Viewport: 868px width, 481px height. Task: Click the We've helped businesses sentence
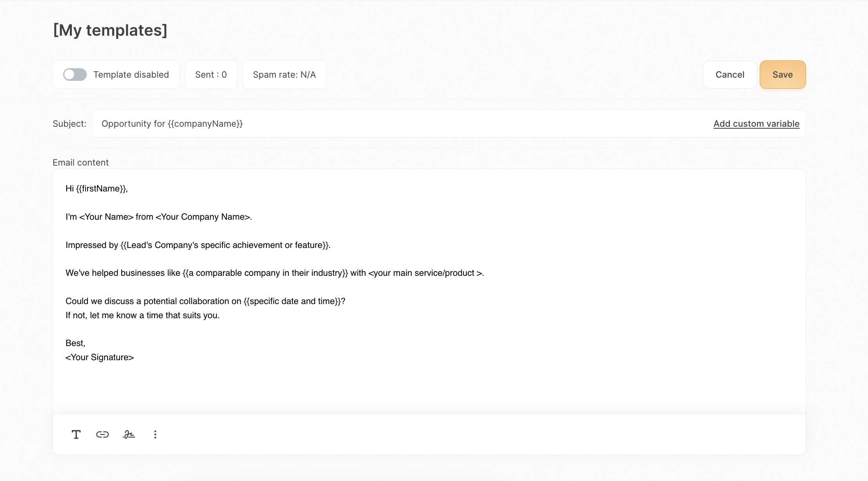[275, 273]
